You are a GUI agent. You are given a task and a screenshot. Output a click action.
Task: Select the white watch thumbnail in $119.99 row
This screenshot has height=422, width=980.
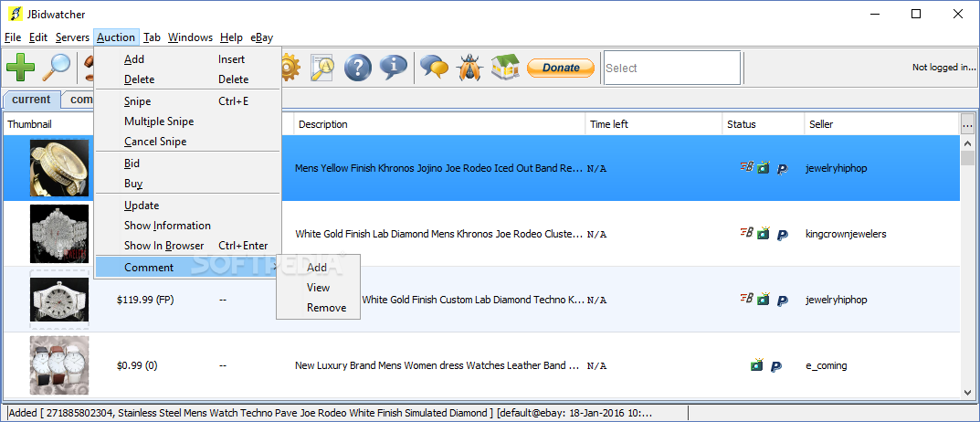[x=59, y=300]
